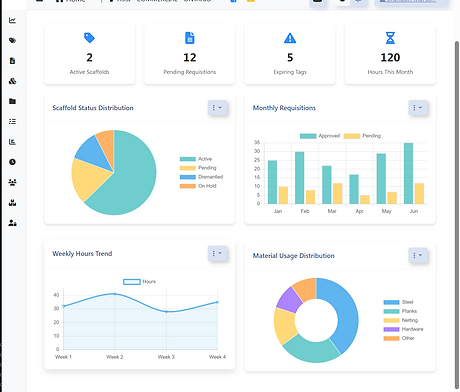
Task: Open the clock icon in sidebar
Action: (x=12, y=162)
